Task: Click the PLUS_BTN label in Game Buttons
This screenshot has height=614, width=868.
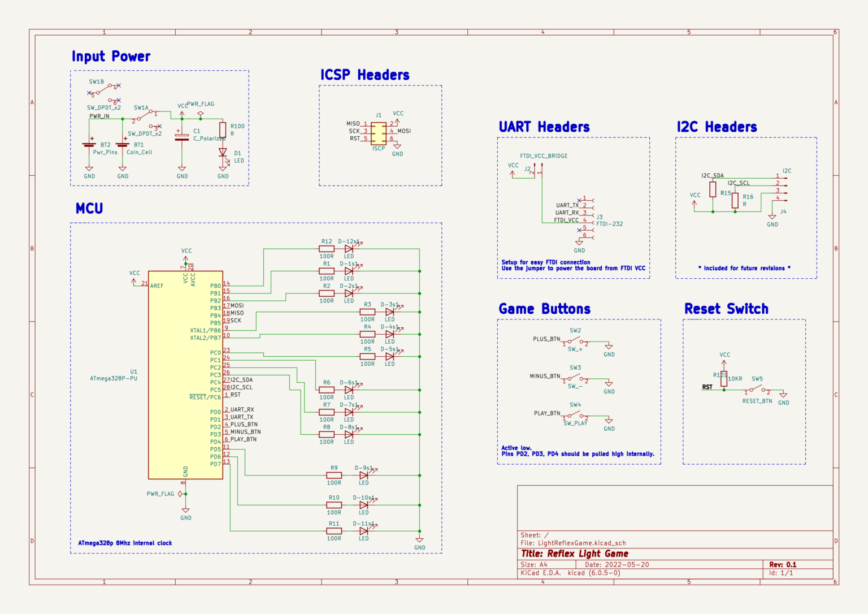Action: click(546, 339)
